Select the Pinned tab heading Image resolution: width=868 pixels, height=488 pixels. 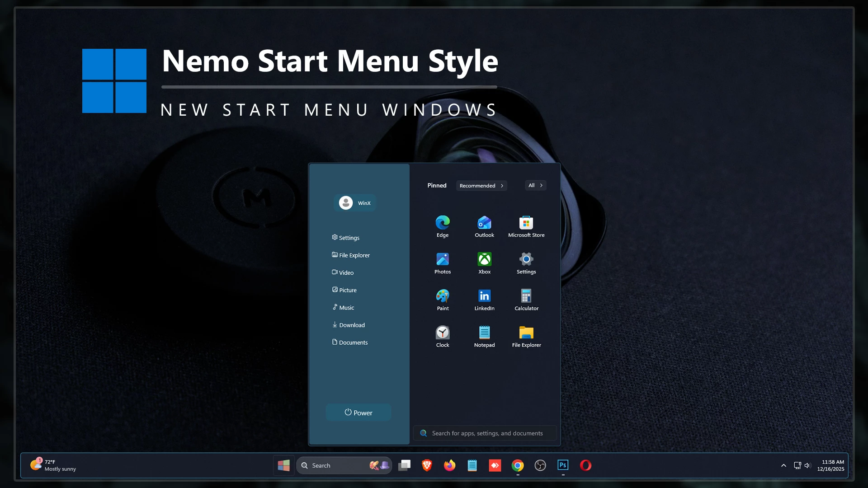(437, 185)
